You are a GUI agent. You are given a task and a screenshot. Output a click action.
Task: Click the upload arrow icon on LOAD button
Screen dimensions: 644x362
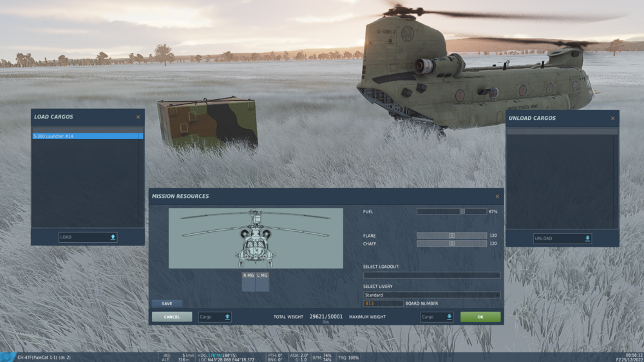113,237
